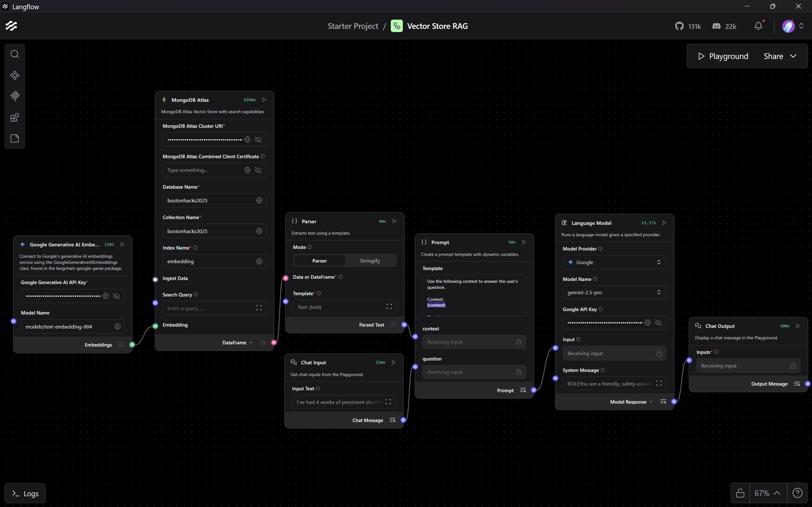Select the Parser mode tab

pos(319,261)
